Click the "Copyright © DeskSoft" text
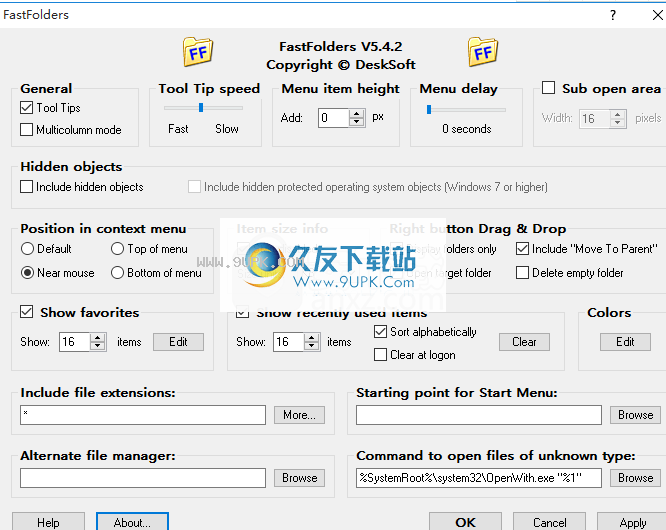The height and width of the screenshot is (530, 666). pos(341,65)
